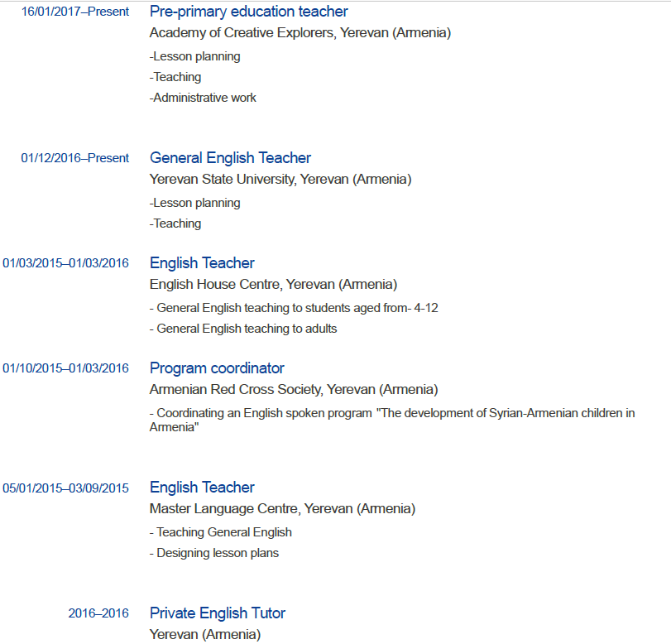Click the 05/01/2015–03/09/2015 date range
The height and width of the screenshot is (644, 671).
66,488
